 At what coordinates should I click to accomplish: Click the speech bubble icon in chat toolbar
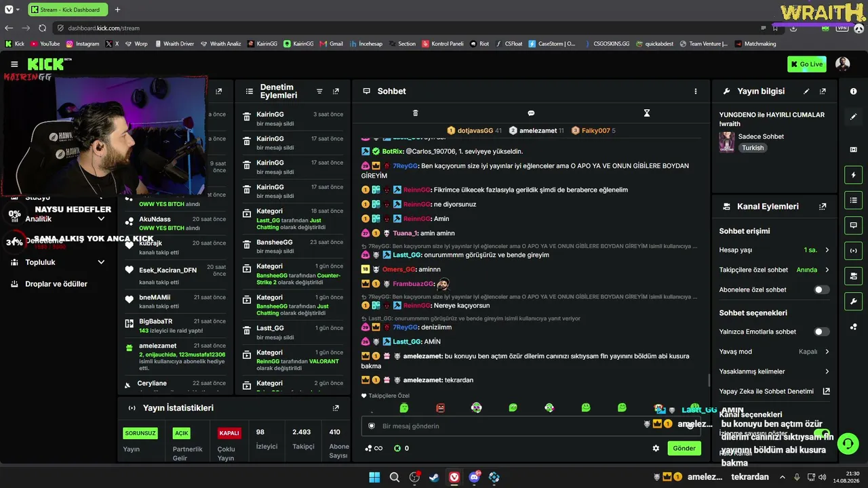click(531, 113)
